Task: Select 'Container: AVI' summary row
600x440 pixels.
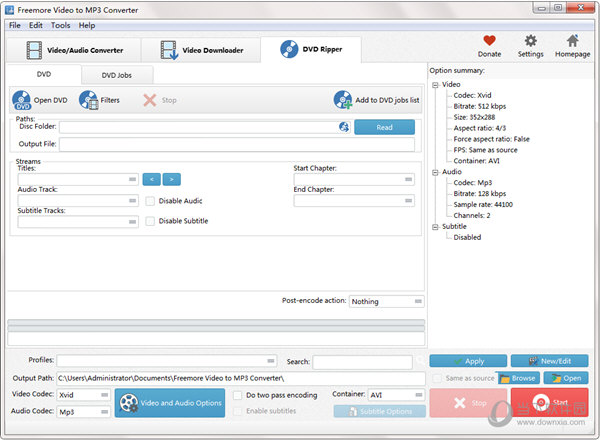Action: (x=476, y=161)
